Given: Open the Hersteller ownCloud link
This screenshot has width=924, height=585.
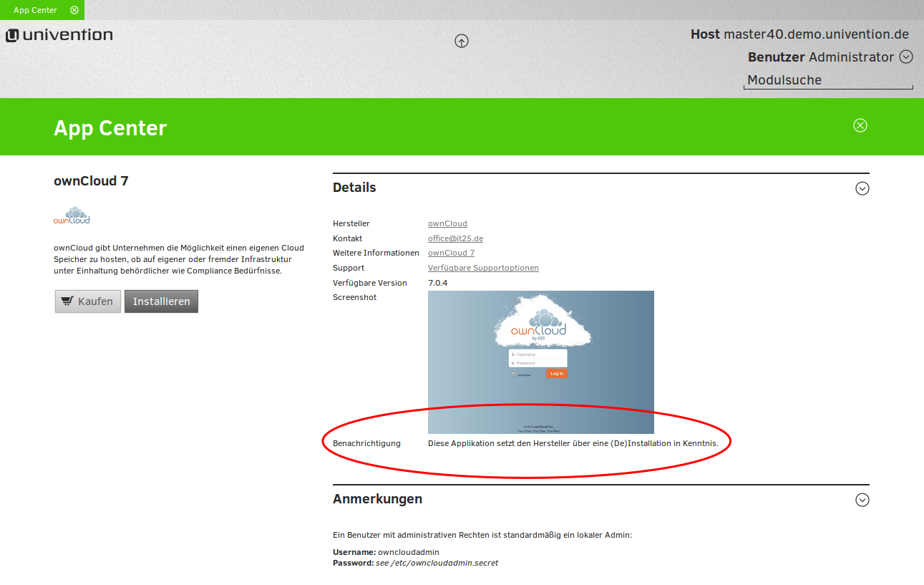Looking at the screenshot, I should coord(447,223).
